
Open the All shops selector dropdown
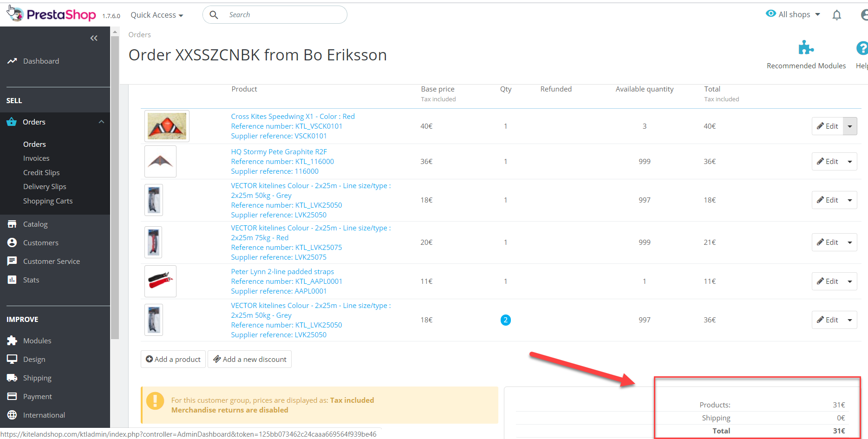[x=793, y=14]
